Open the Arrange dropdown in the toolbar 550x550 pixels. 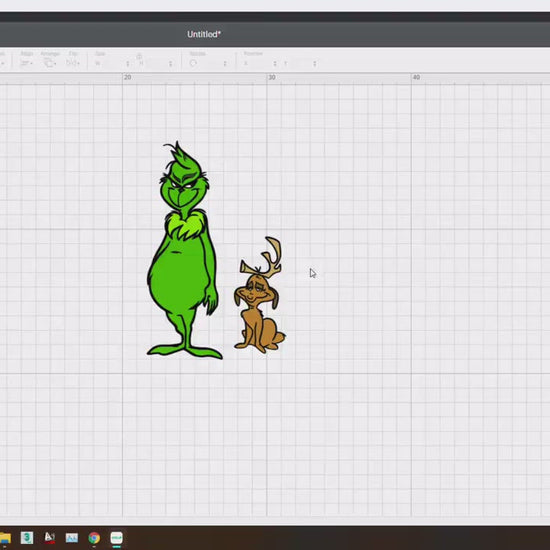tap(50, 63)
